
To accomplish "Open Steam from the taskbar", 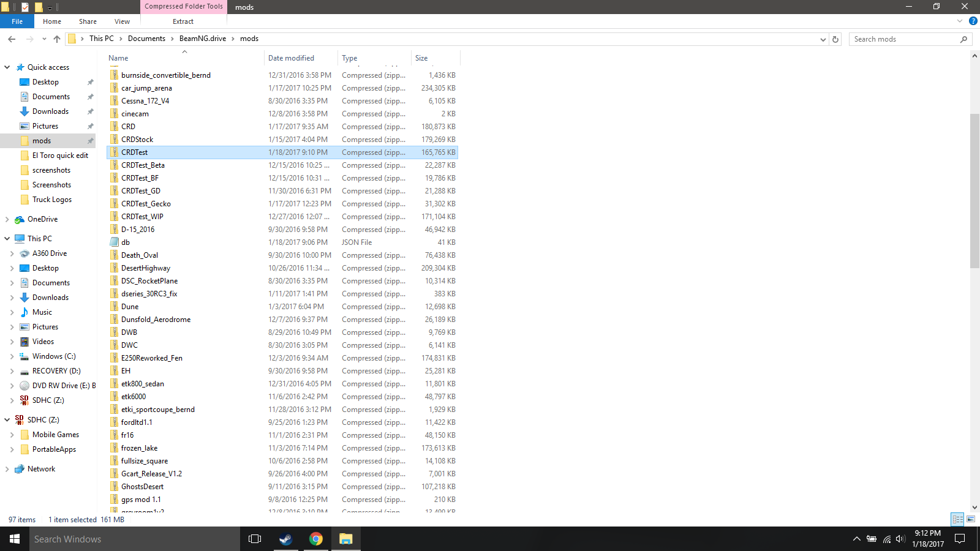I will pos(285,539).
